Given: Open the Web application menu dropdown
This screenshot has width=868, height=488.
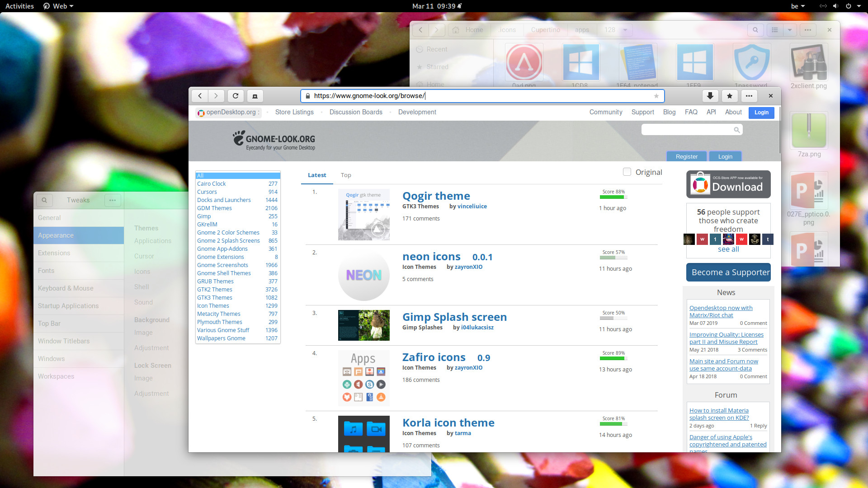Looking at the screenshot, I should (58, 6).
